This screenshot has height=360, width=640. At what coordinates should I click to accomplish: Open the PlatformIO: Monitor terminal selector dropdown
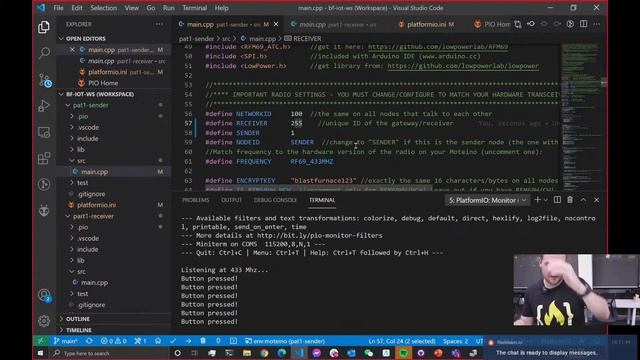pos(487,200)
